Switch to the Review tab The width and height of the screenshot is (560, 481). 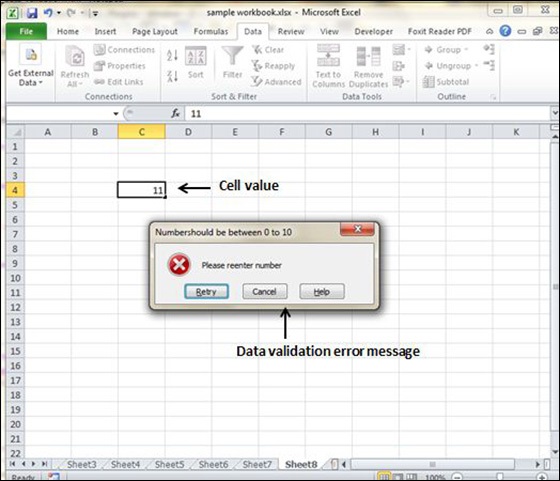(x=291, y=31)
